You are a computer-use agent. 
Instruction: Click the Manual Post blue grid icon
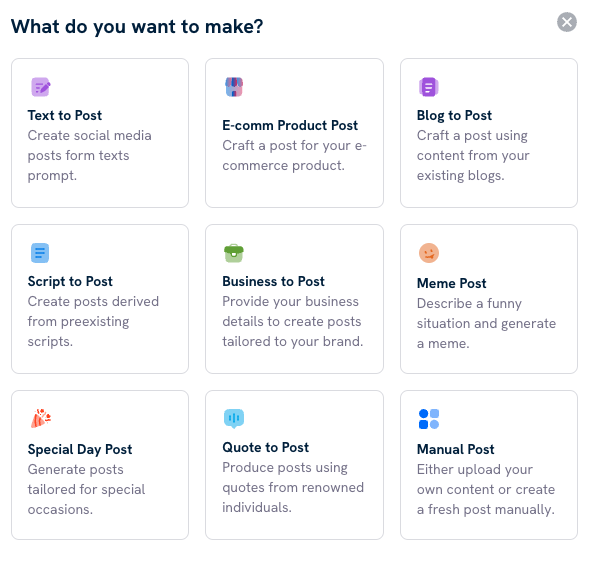[x=429, y=419]
